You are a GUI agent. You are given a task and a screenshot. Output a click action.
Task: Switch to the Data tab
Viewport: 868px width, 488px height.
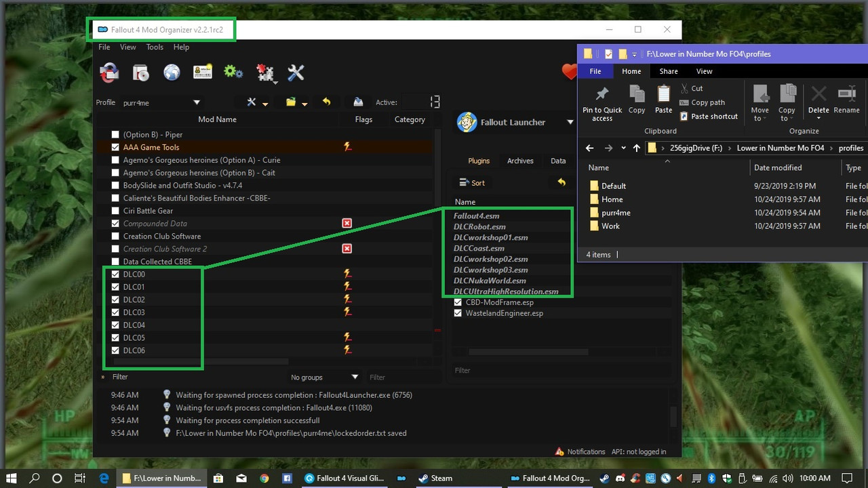tap(558, 161)
